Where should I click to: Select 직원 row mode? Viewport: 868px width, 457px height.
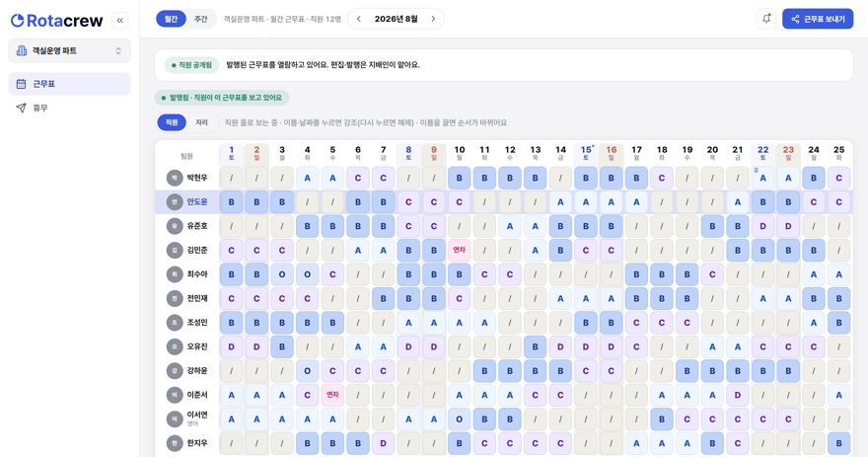(172, 122)
